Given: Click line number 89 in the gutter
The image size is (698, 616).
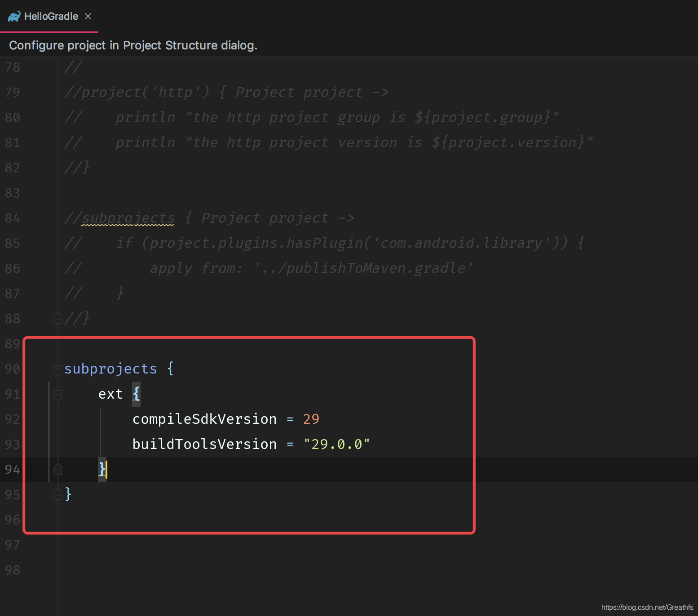Looking at the screenshot, I should click(x=13, y=343).
